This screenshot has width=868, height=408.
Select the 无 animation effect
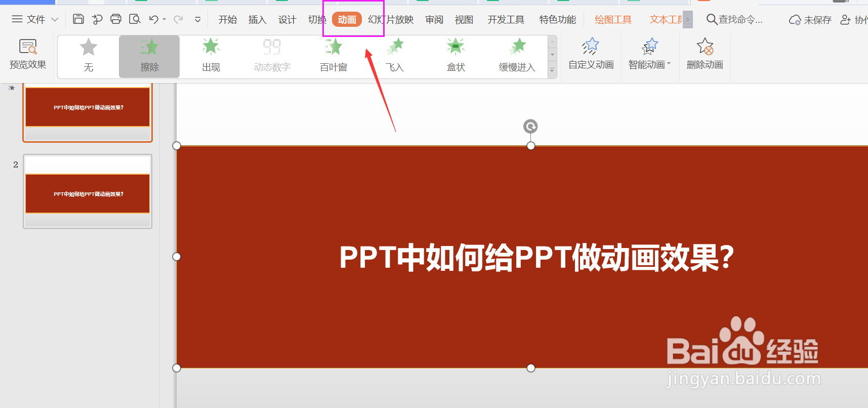[89, 56]
